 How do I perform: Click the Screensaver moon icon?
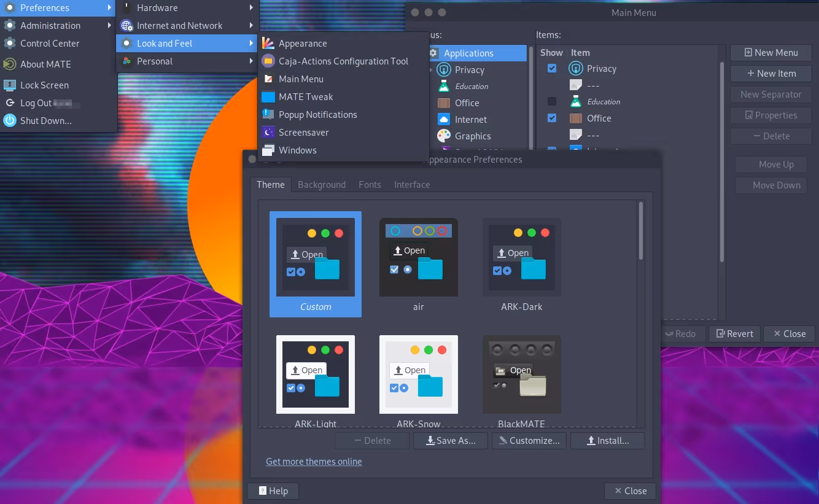pos(268,133)
